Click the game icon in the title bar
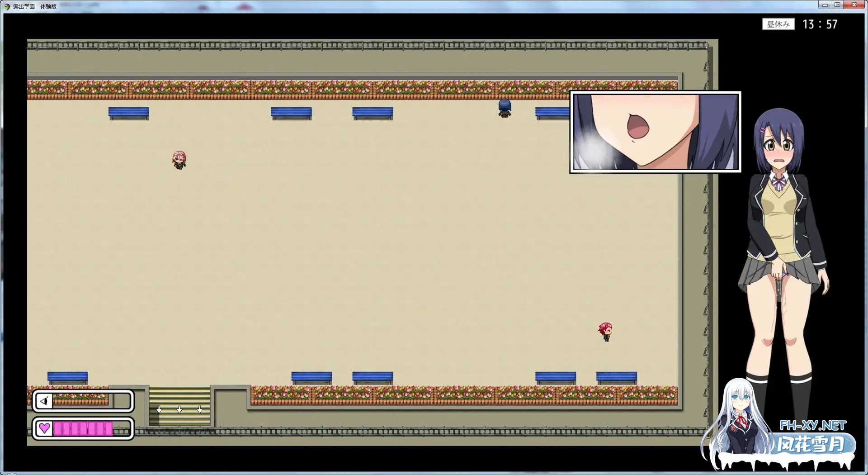868x475 pixels. coord(7,6)
